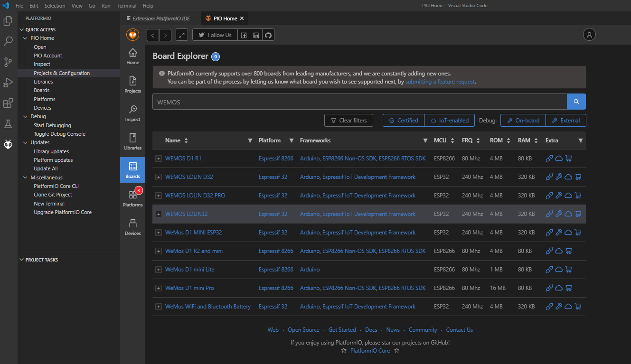
Task: Click cloud IoT icon for WeMos D1 mini Lite
Action: pos(559,270)
